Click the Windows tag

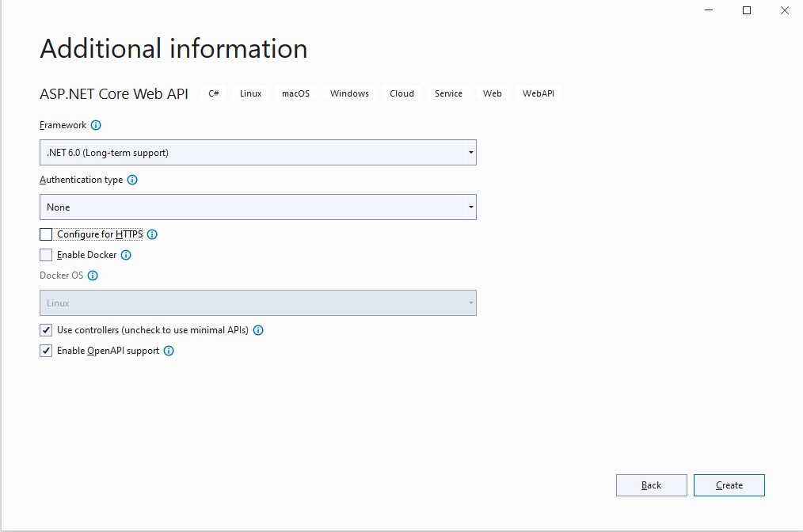[349, 93]
